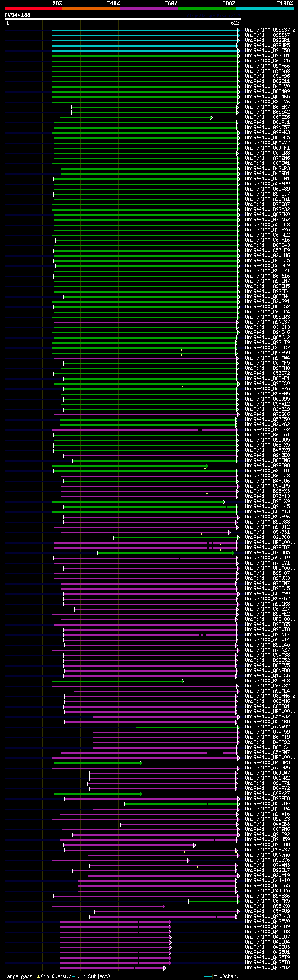Select the UniRef100_B9DHL3 label
Viewport: 298px width, 980px height.
[267, 681]
